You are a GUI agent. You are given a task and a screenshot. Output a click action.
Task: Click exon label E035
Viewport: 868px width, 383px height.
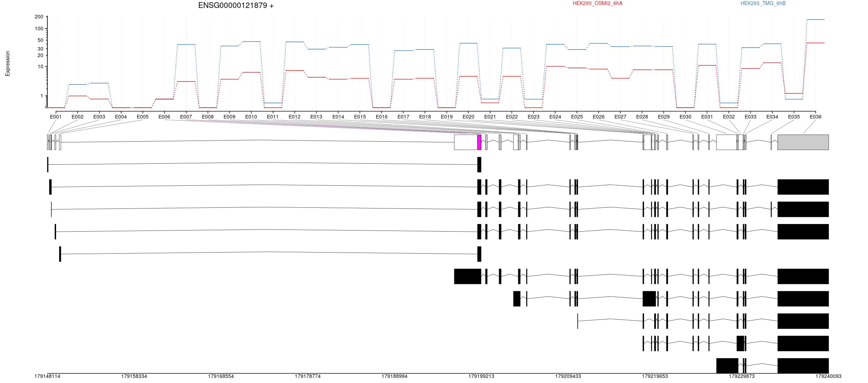[x=794, y=117]
